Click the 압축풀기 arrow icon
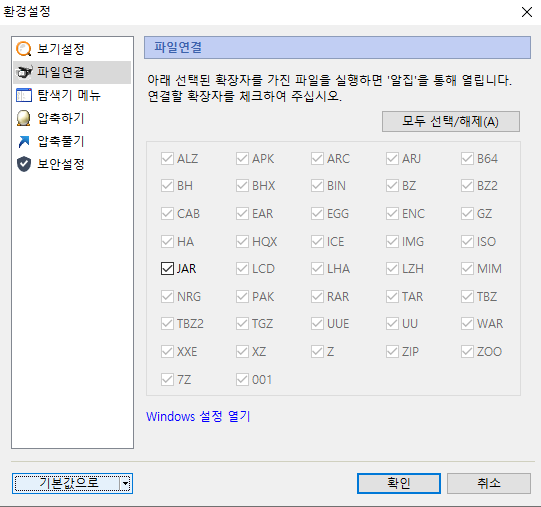This screenshot has width=541, height=507. (24, 141)
